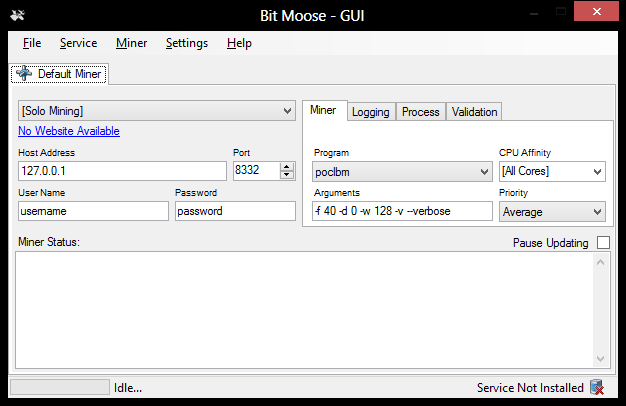Viewport: 626px width, 406px height.
Task: Click the Password input field
Action: coord(235,211)
